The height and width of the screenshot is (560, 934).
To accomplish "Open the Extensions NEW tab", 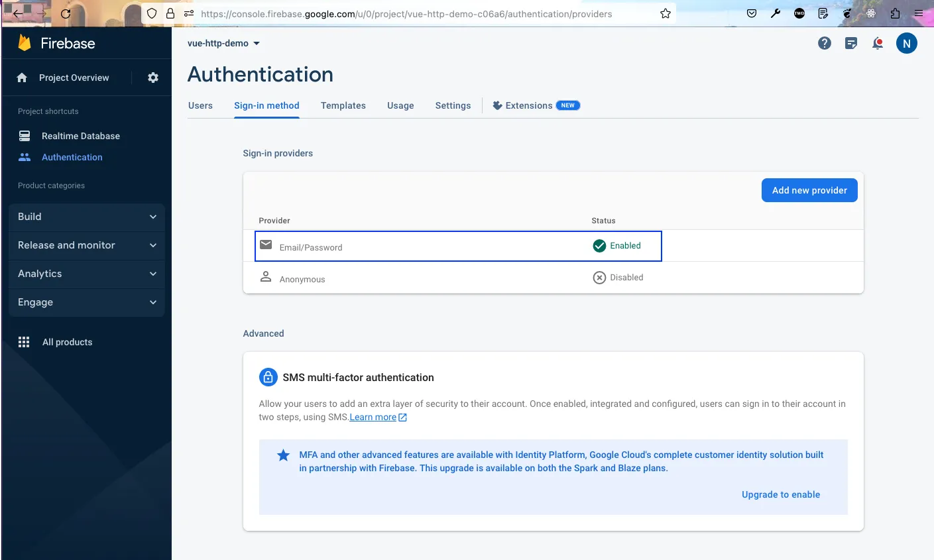I will point(536,105).
